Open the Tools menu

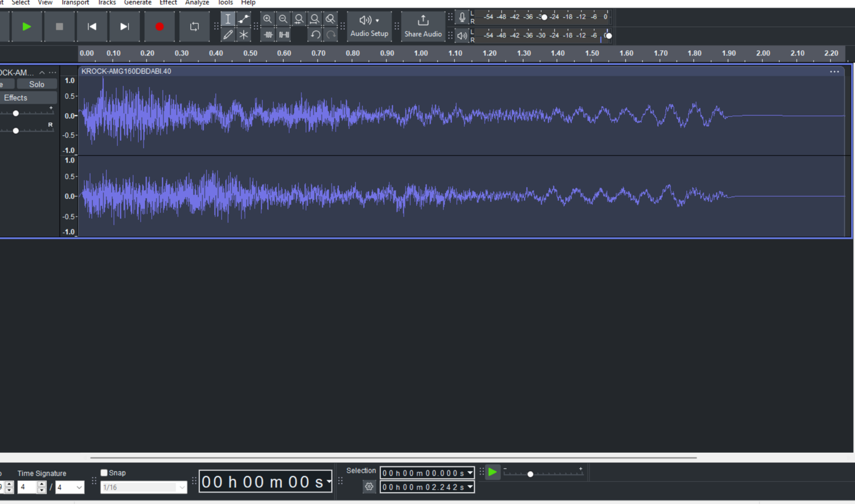[x=225, y=3]
